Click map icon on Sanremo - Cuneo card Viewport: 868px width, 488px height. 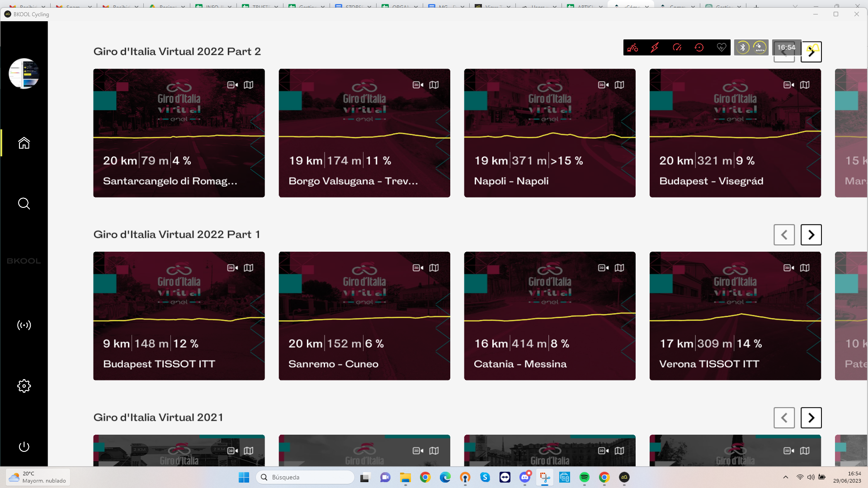(434, 268)
